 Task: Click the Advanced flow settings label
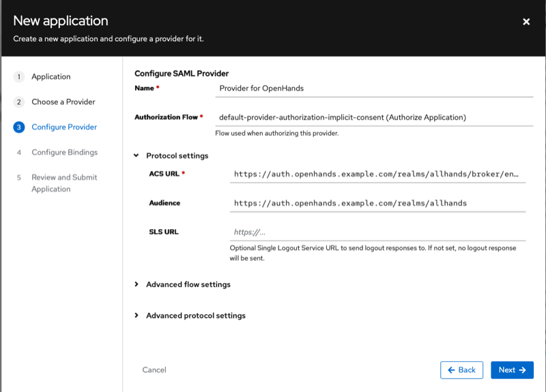pyautogui.click(x=188, y=284)
